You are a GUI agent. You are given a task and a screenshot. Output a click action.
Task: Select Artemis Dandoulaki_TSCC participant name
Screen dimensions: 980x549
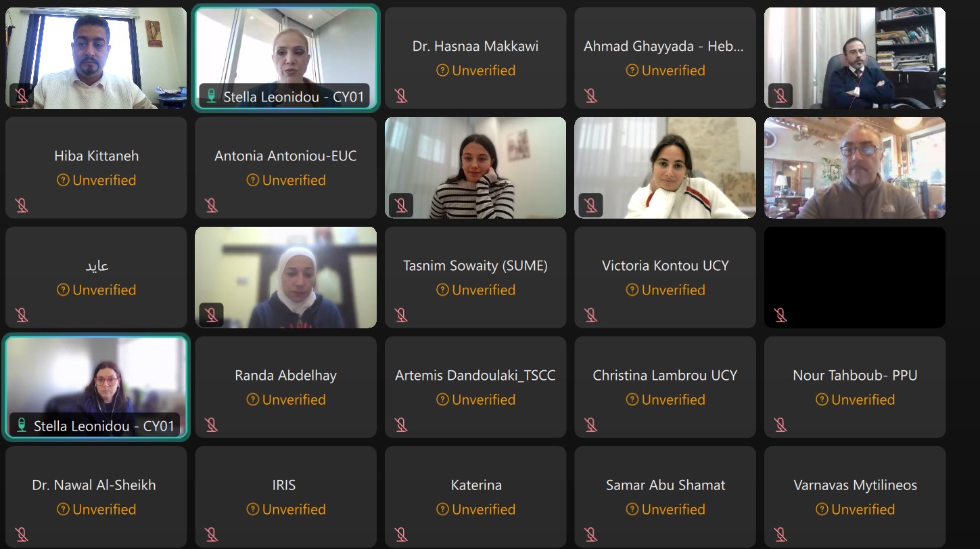pyautogui.click(x=475, y=375)
